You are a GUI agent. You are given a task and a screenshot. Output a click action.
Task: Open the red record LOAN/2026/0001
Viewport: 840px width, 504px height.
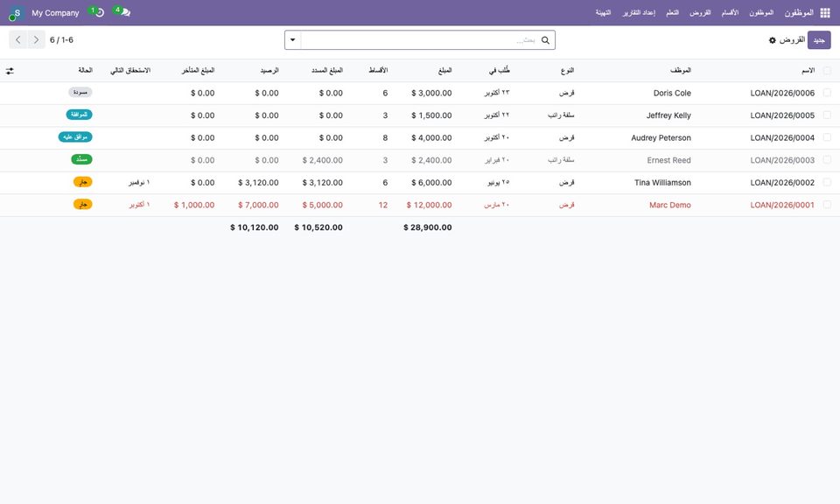point(782,205)
